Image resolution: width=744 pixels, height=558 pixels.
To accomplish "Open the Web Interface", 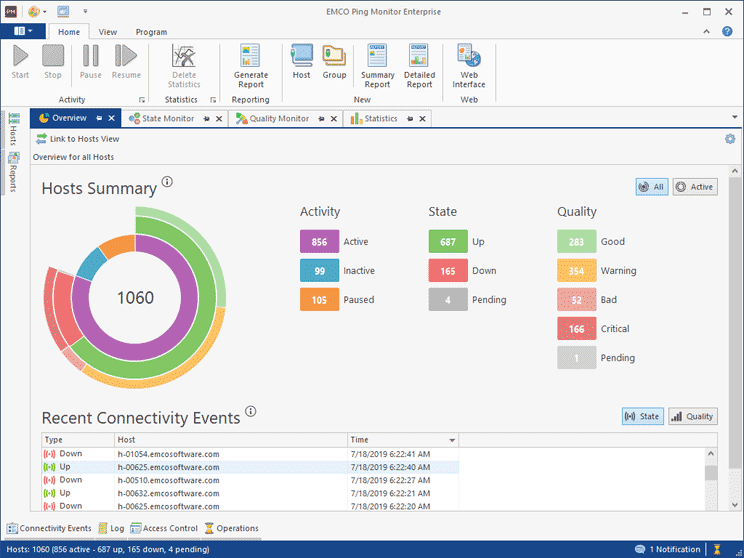I will pyautogui.click(x=469, y=66).
